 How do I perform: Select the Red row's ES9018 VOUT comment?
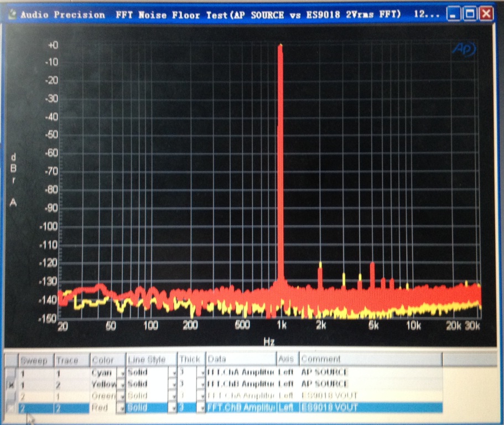coord(330,407)
